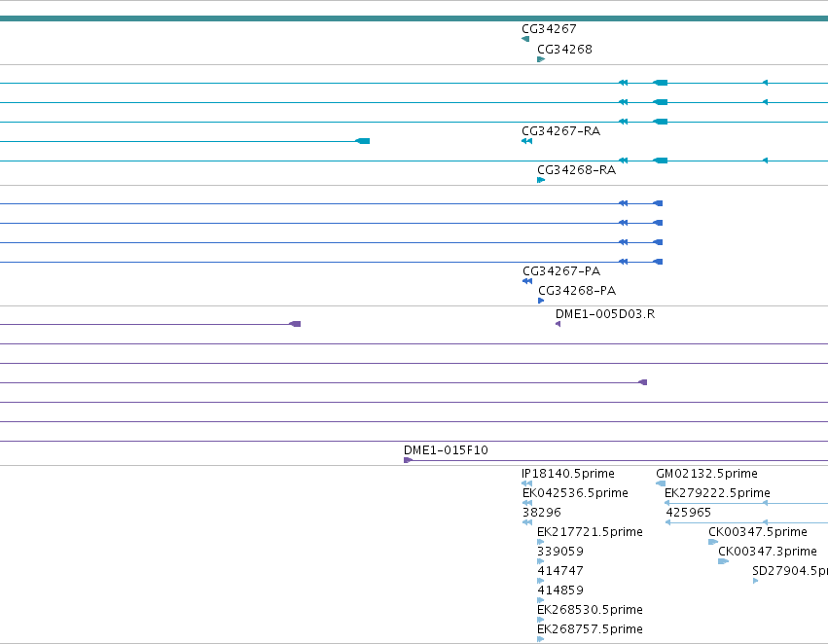Select the CG34267 gene label
The height and width of the screenshot is (644, 828).
(x=549, y=29)
